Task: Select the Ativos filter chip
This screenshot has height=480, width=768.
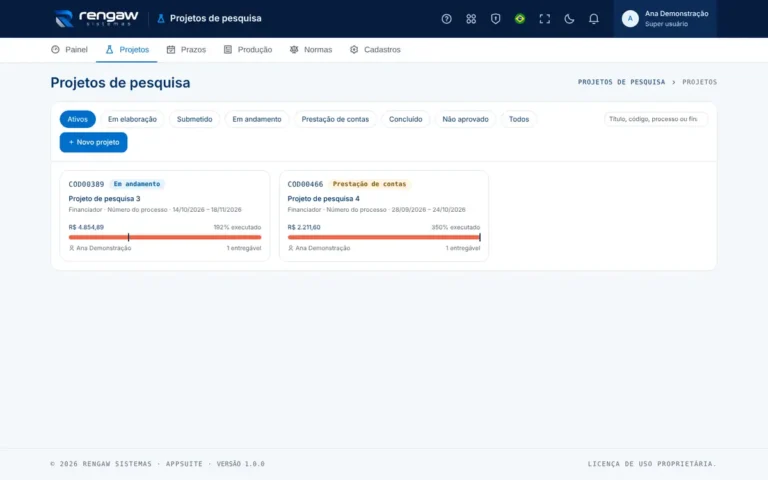Action: click(77, 119)
